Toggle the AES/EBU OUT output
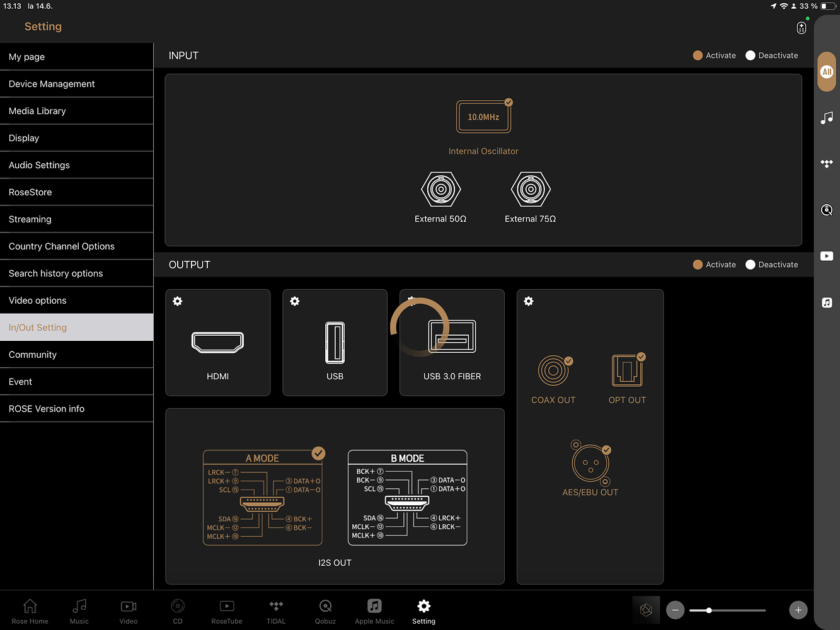Viewport: 840px width, 630px height. (x=590, y=462)
